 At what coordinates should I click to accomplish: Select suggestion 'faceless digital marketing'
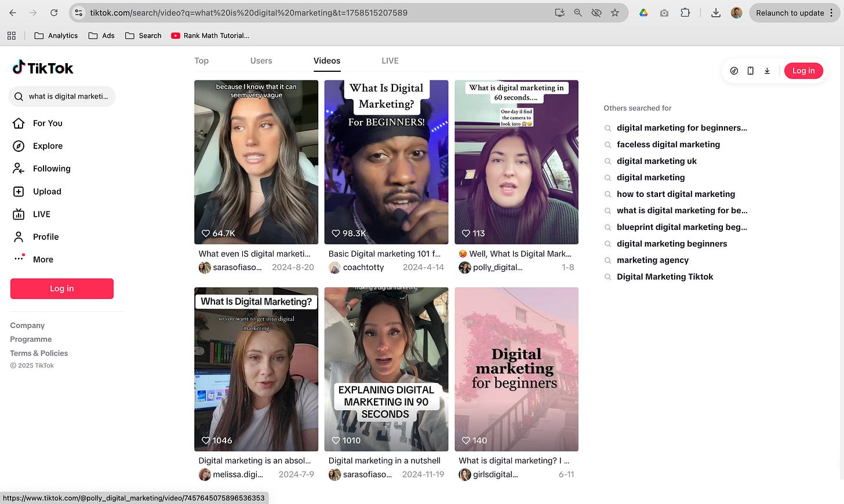668,145
